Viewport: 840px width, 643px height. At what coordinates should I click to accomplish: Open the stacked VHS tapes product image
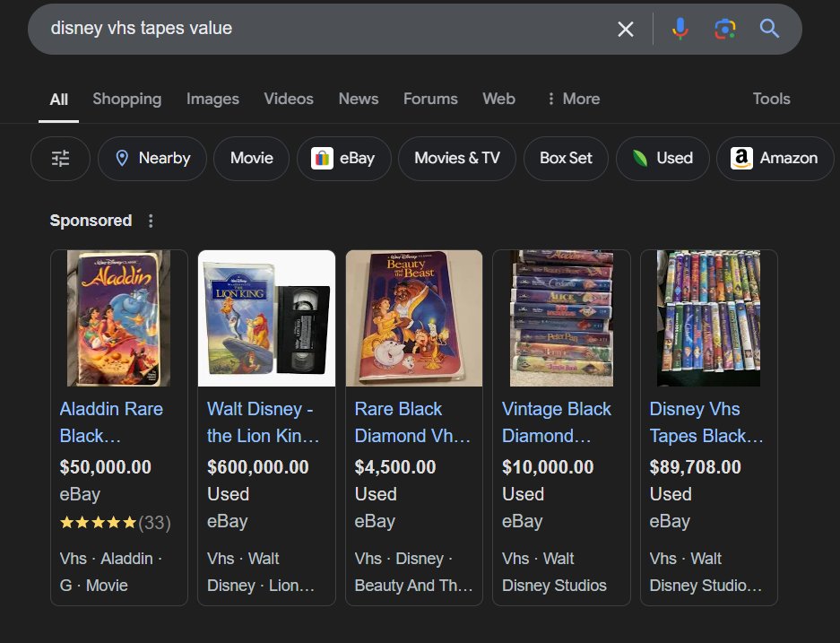(561, 318)
